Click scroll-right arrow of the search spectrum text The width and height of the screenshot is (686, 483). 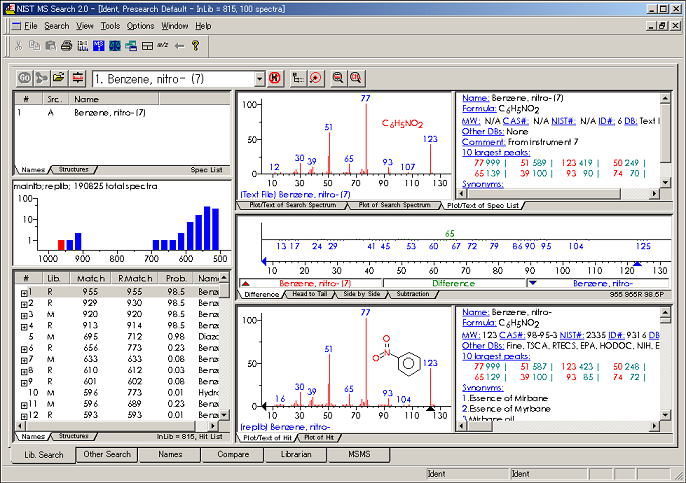(x=654, y=193)
